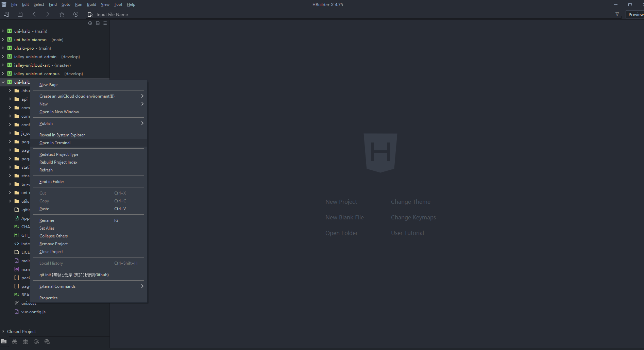Open the Goto menu

click(66, 4)
